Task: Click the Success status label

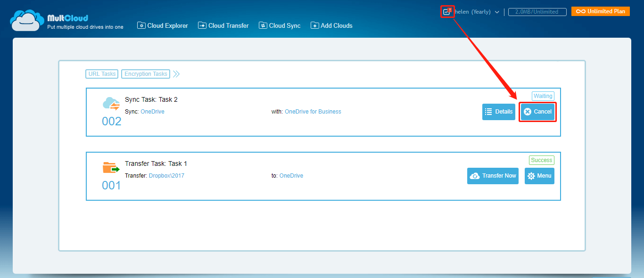Action: (x=541, y=160)
